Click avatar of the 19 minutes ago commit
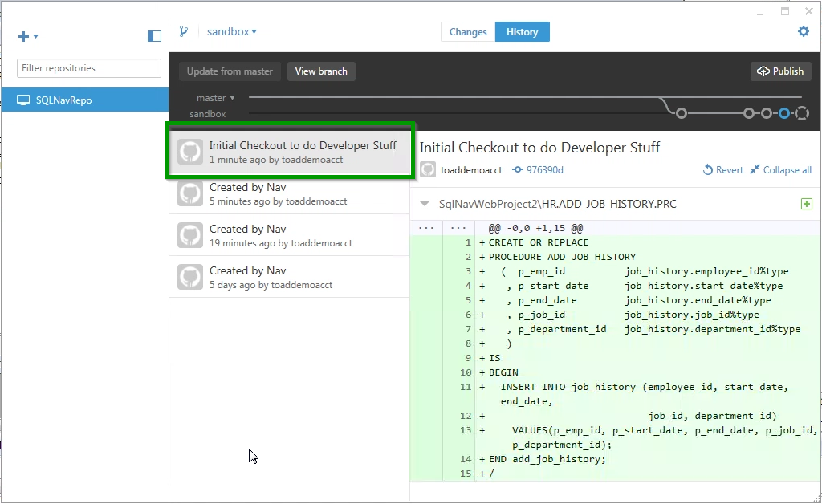The image size is (822, 504). click(x=189, y=235)
